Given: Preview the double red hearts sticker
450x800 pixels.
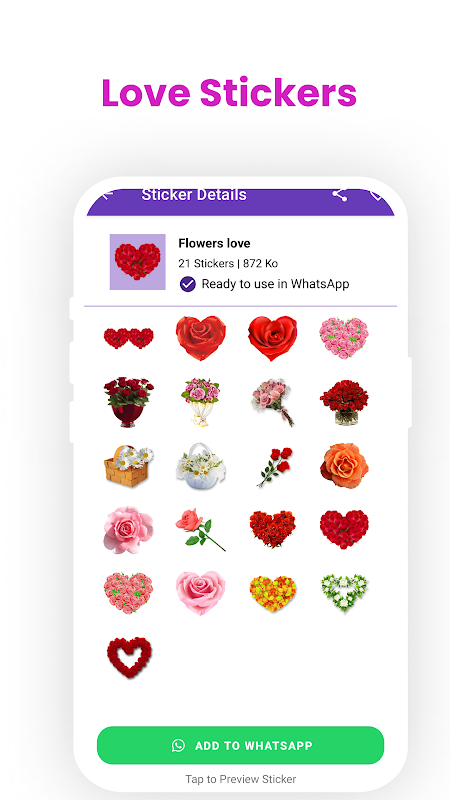Looking at the screenshot, I should tap(129, 338).
